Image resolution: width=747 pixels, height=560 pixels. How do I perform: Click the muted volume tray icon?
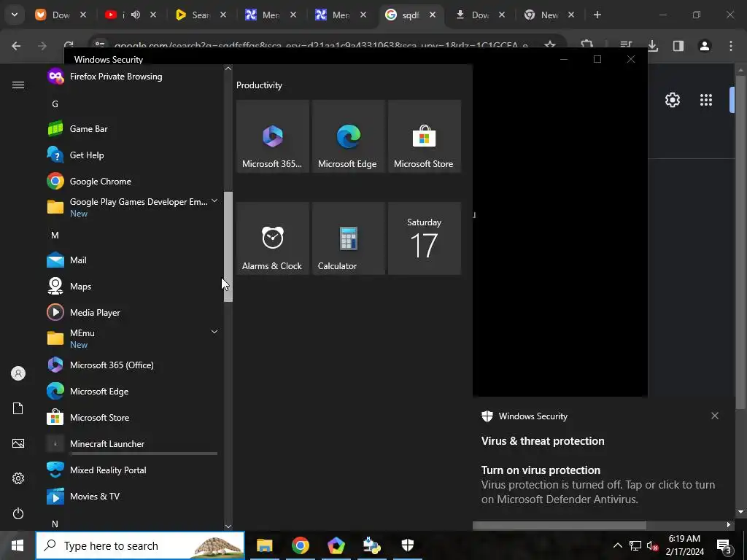point(651,545)
